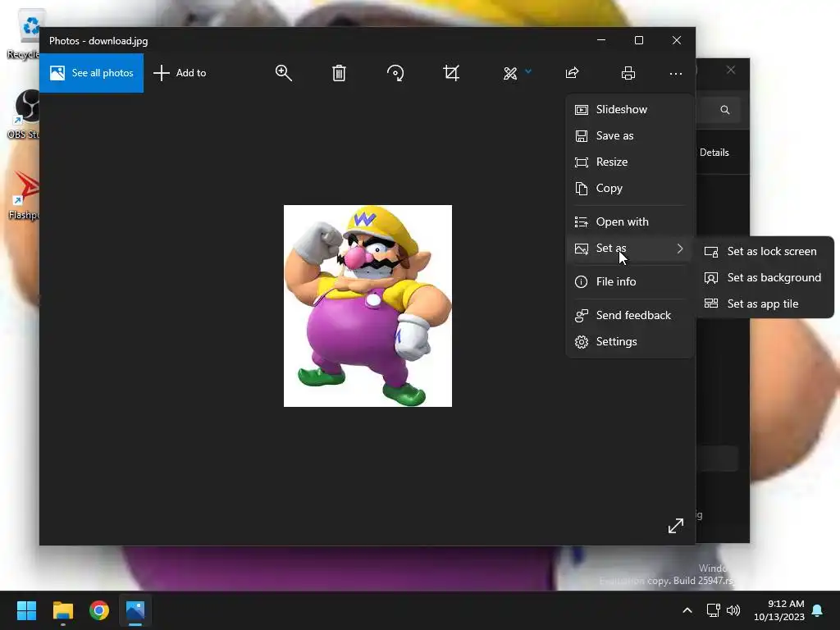
Task: Close the See more three-dots menu
Action: (676, 73)
